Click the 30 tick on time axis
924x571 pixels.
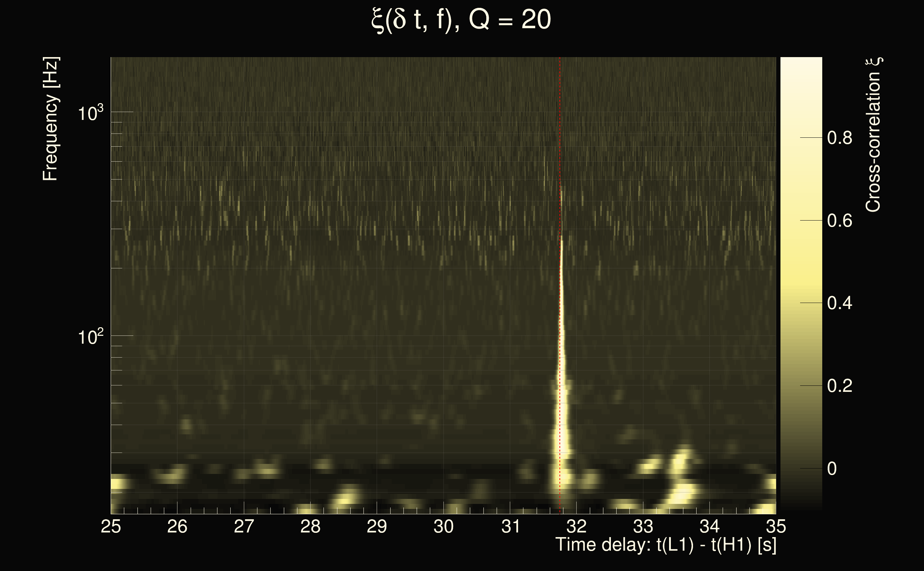443,526
